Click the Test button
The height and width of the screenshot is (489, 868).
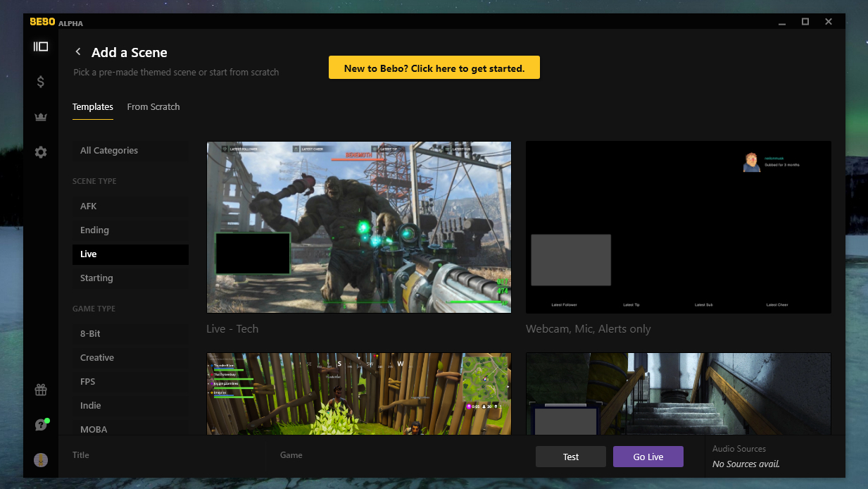click(571, 457)
